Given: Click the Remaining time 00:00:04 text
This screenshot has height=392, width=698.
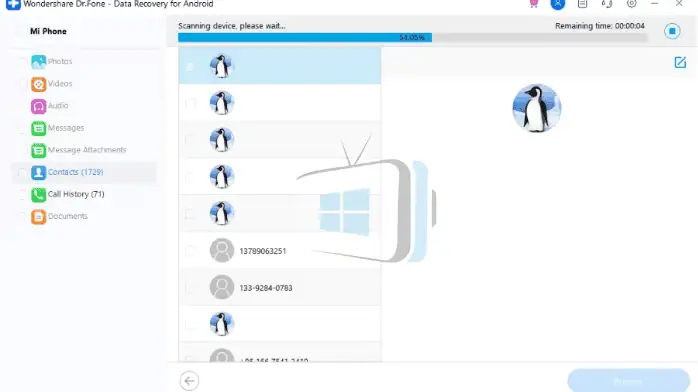Looking at the screenshot, I should pos(600,26).
